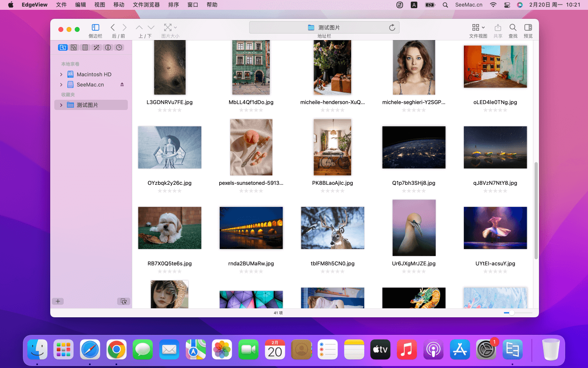Select the Ur6JXgMrJZE.jpg bird thumbnail
Viewport: 588px width, 368px height.
[414, 228]
